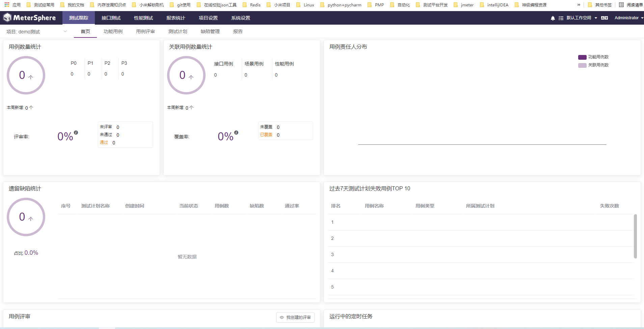The width and height of the screenshot is (644, 329).
Task: Open the Chrome apps grid icon
Action: 7,5
